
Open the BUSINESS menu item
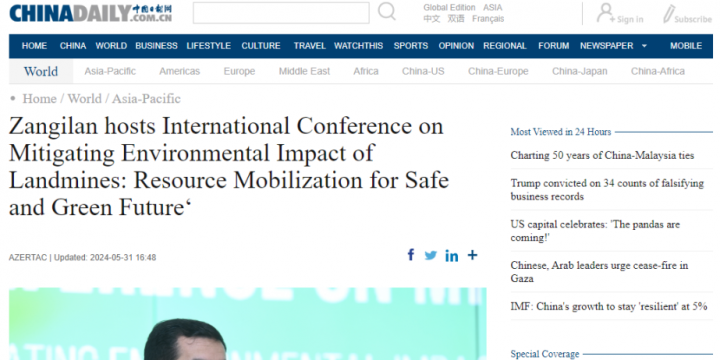(x=156, y=46)
